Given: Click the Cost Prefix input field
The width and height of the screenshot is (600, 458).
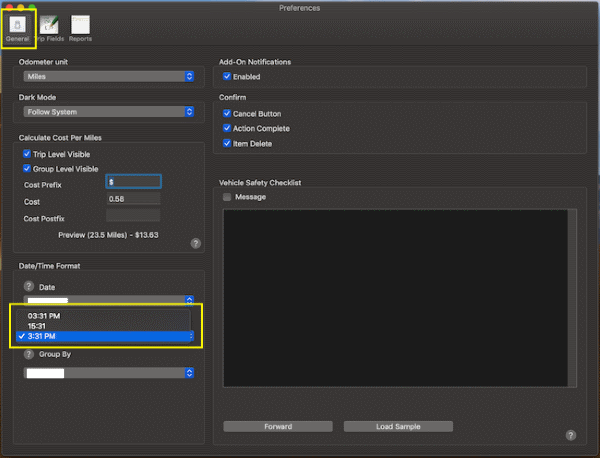Looking at the screenshot, I should point(133,182).
